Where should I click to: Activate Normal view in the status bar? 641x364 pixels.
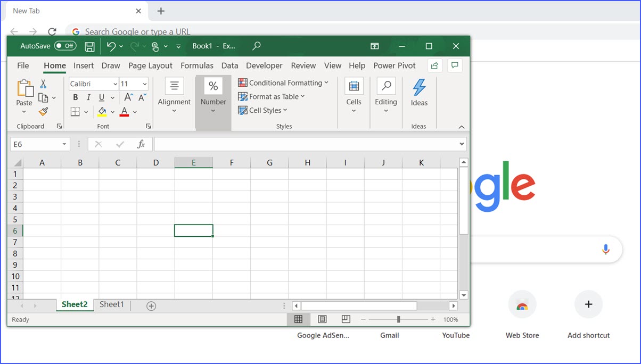(x=299, y=319)
